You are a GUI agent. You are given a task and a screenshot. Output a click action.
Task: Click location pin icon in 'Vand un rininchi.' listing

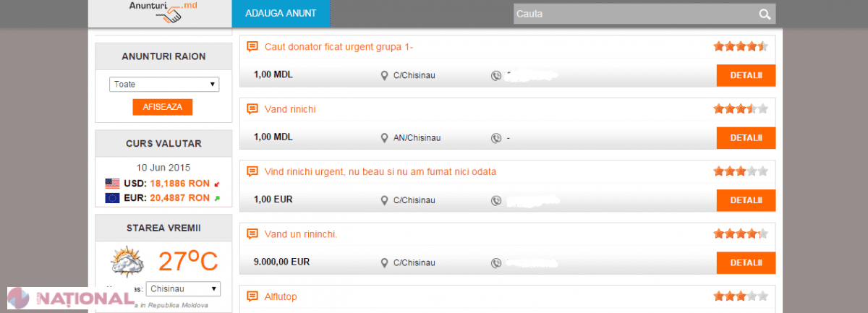385,262
